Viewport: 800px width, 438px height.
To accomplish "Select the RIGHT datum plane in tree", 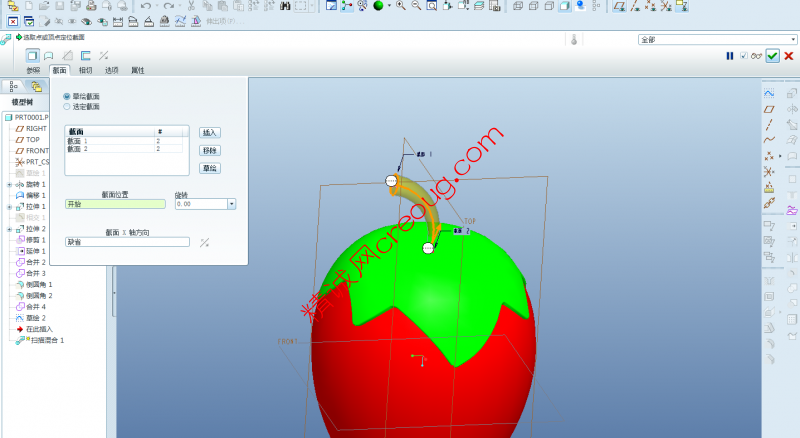I will point(31,129).
